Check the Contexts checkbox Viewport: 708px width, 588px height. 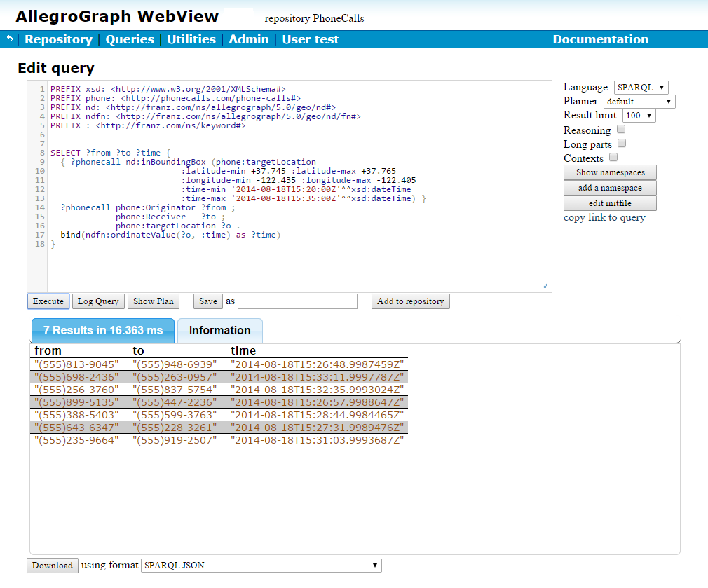pos(613,158)
